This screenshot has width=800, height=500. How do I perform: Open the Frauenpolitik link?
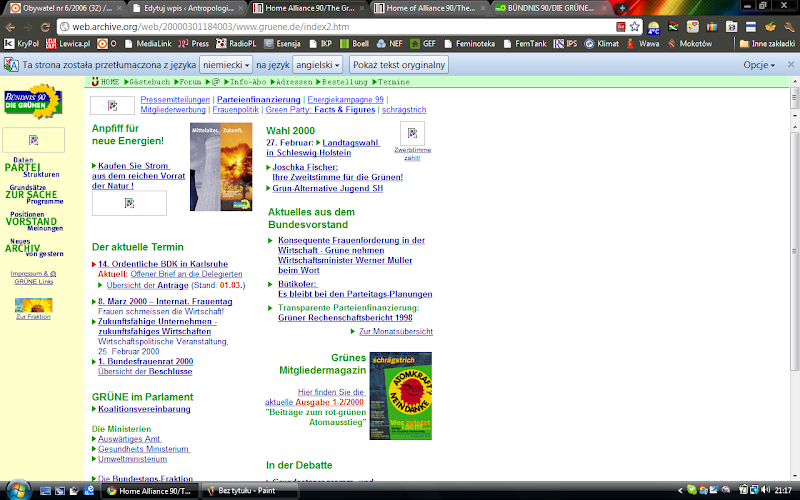(235, 110)
